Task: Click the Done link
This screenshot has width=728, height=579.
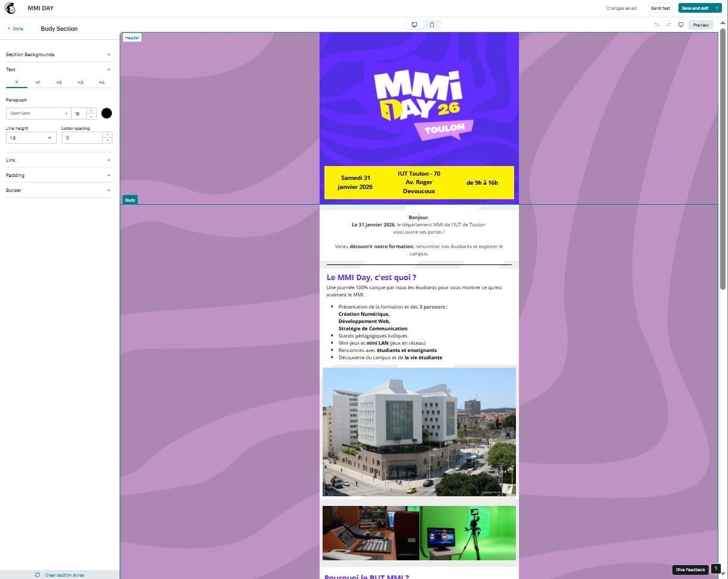Action: click(18, 28)
